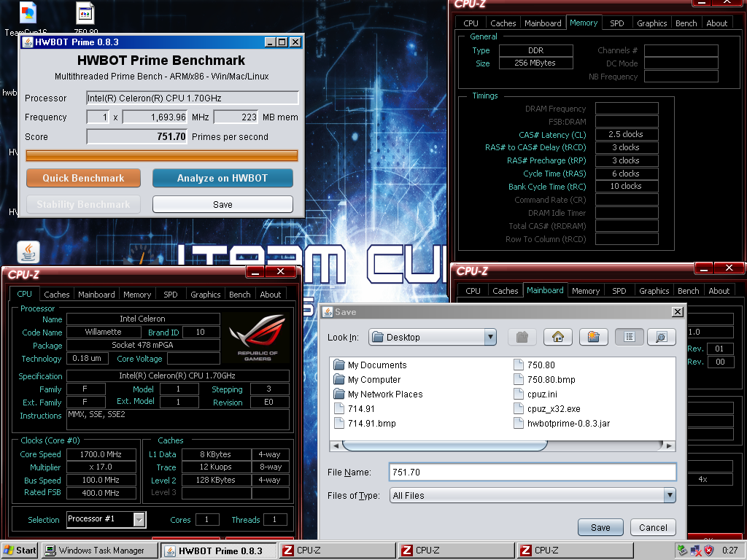The width and height of the screenshot is (747, 560).
Task: Create New Folder icon in Save dialog
Action: [594, 337]
